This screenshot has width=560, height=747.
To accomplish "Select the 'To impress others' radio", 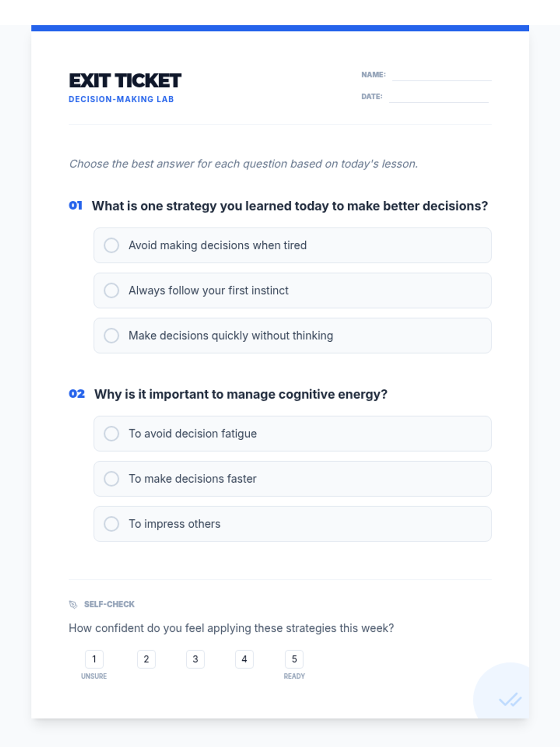I will click(x=112, y=524).
